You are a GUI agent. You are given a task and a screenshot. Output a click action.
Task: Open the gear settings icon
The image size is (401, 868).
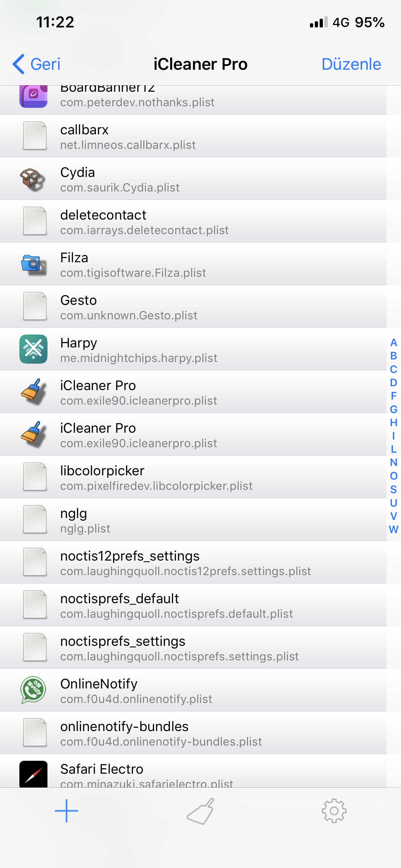334,811
